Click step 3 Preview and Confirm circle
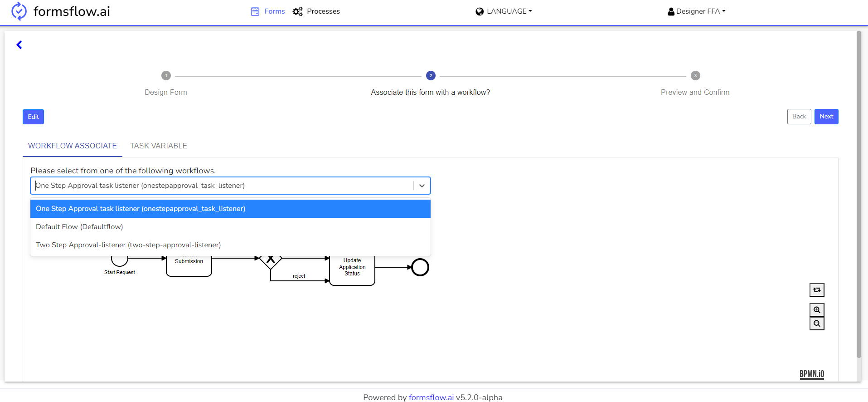The image size is (868, 402). (695, 76)
